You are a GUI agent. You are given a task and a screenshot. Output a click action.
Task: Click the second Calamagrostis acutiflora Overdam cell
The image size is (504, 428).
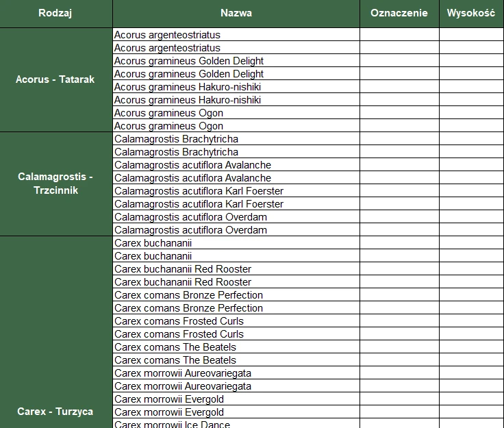[236, 229]
